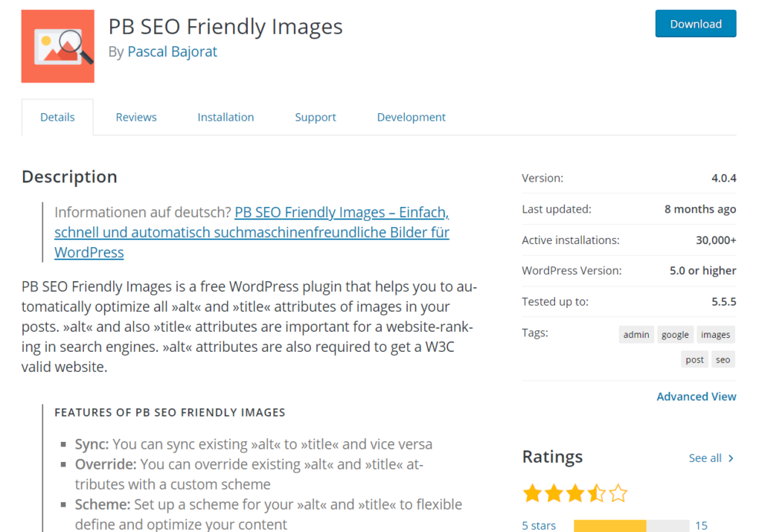Open the Installation tab

[x=225, y=117]
